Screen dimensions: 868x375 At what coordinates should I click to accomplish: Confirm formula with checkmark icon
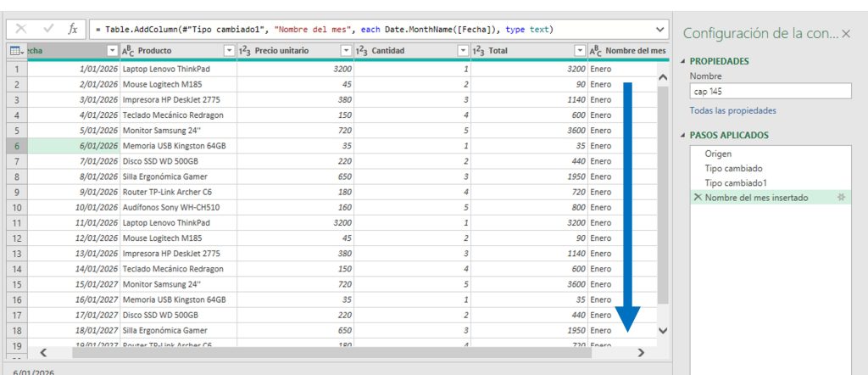pos(47,29)
